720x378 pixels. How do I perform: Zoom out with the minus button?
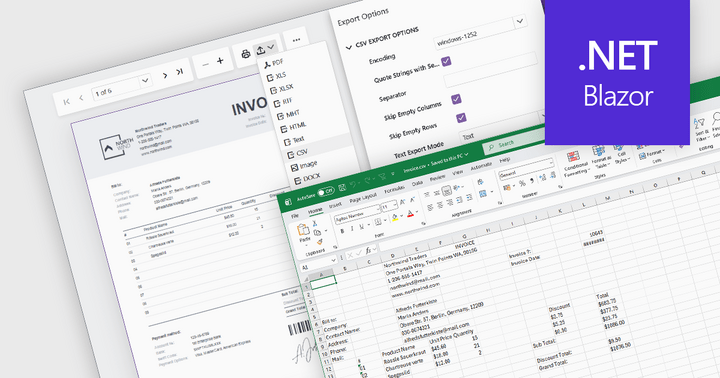[205, 64]
